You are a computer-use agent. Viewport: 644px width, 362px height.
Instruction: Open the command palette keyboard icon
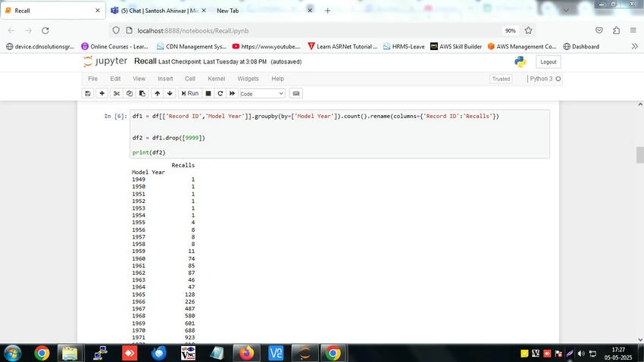(x=295, y=94)
